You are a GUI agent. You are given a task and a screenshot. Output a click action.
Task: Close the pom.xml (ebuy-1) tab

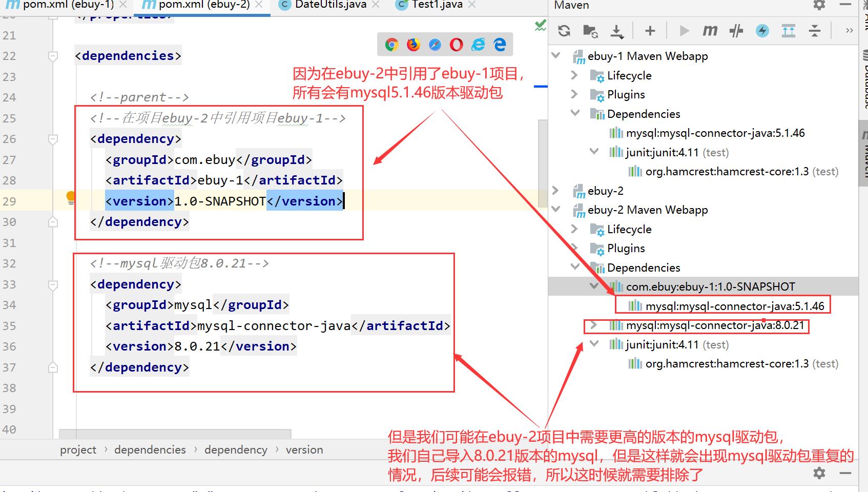(122, 5)
